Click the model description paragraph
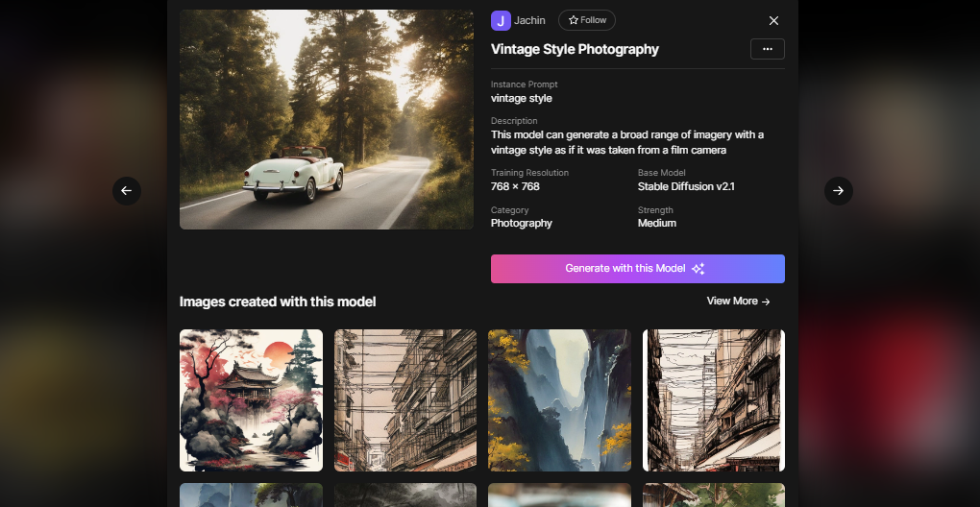The height and width of the screenshot is (507, 980). click(x=626, y=142)
